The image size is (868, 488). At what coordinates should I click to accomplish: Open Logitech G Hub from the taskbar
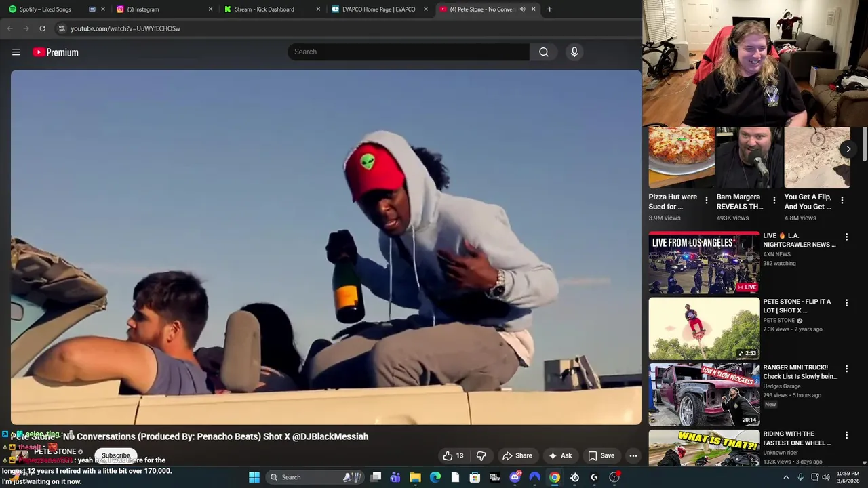click(x=594, y=477)
